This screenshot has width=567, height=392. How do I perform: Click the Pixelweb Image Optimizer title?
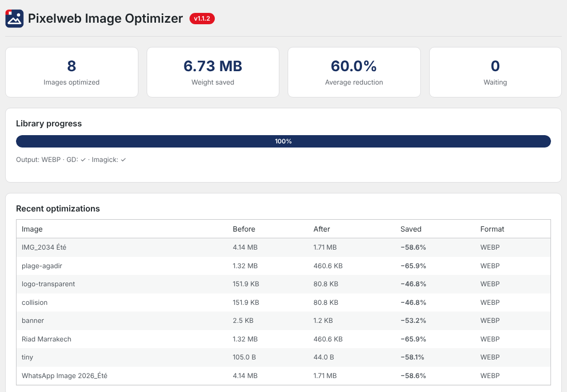[105, 19]
